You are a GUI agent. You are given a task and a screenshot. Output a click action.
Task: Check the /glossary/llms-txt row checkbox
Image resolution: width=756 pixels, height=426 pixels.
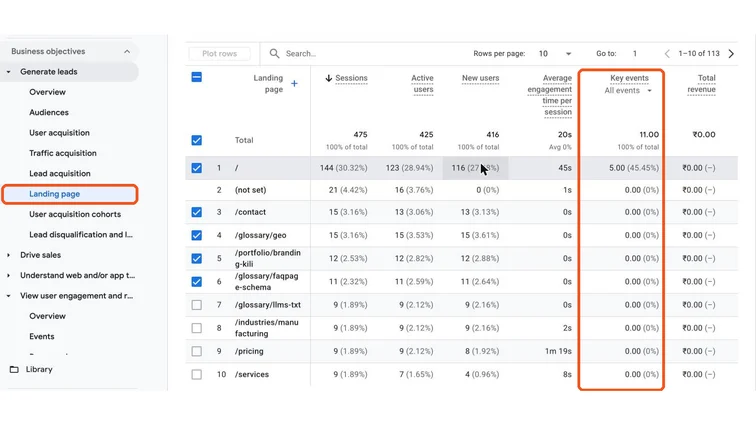(x=197, y=305)
